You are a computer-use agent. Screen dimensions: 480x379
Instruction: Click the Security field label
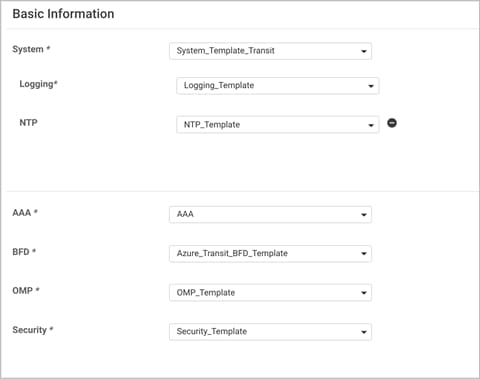33,330
